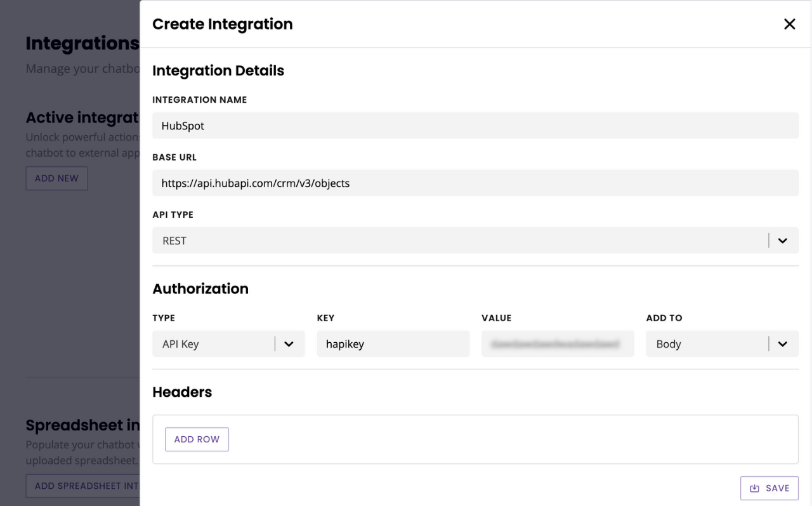The height and width of the screenshot is (506, 812).
Task: Click the Integration Details heading
Action: point(218,70)
